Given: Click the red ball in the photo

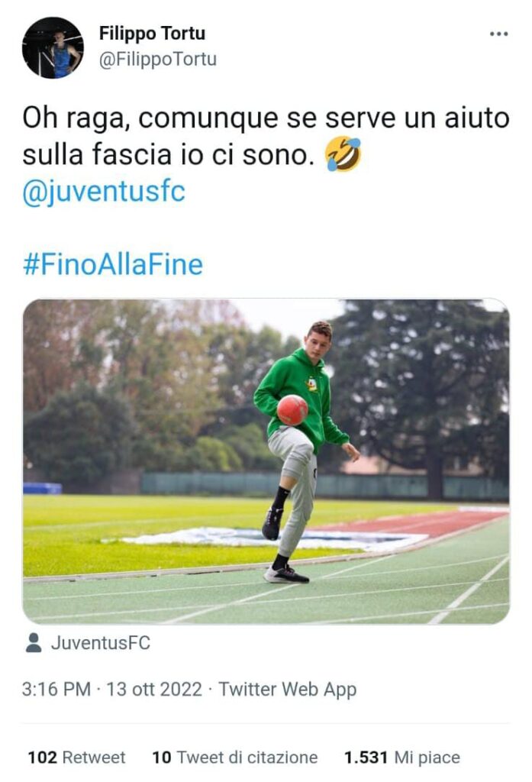Looking at the screenshot, I should click(292, 410).
